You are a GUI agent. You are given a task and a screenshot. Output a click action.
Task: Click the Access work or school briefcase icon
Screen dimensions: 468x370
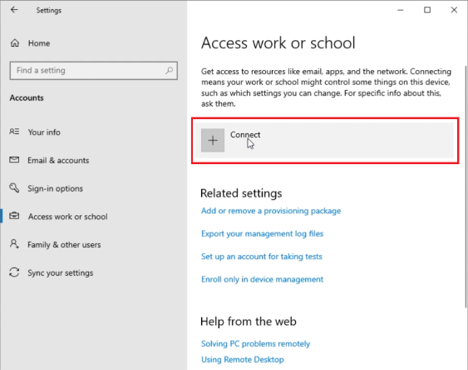point(14,216)
